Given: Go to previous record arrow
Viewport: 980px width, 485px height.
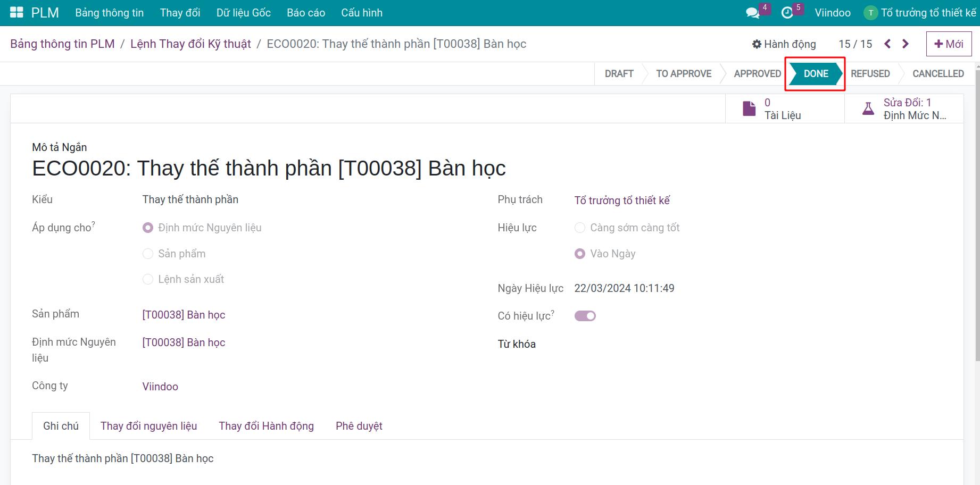Looking at the screenshot, I should tap(887, 44).
